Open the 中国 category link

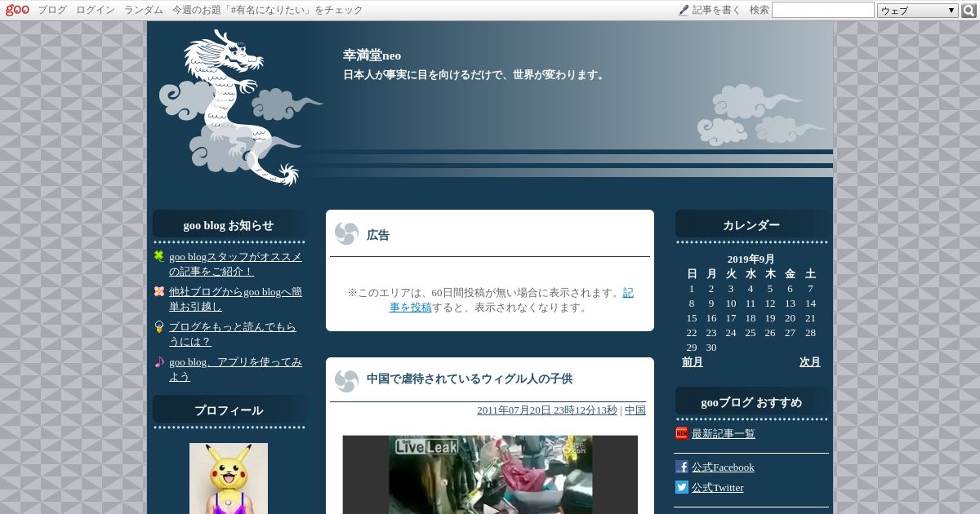(635, 410)
